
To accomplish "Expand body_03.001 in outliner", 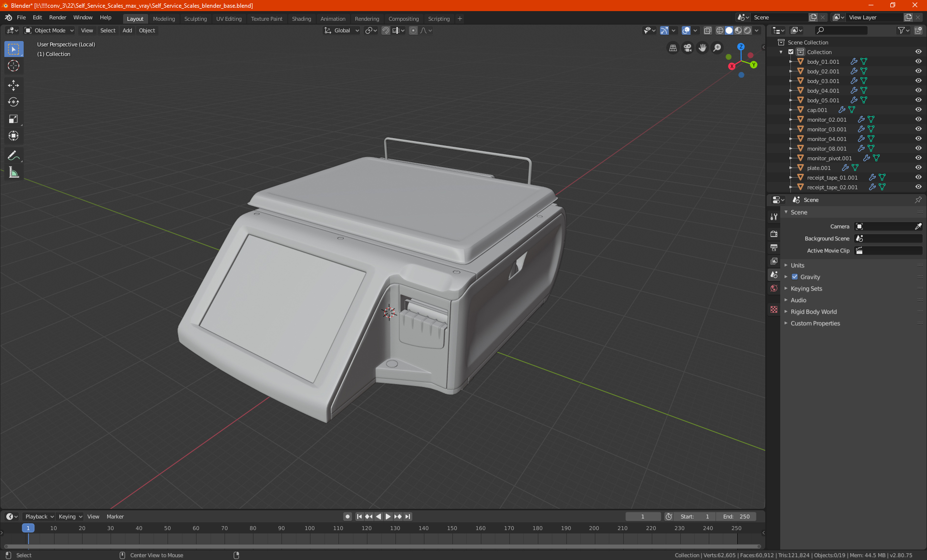I will point(790,81).
